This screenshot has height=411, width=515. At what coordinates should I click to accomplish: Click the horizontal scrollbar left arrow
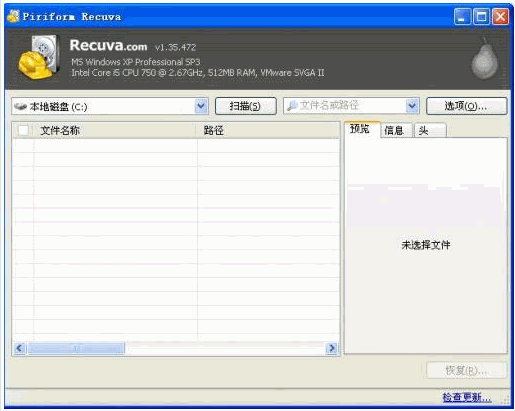coord(20,348)
